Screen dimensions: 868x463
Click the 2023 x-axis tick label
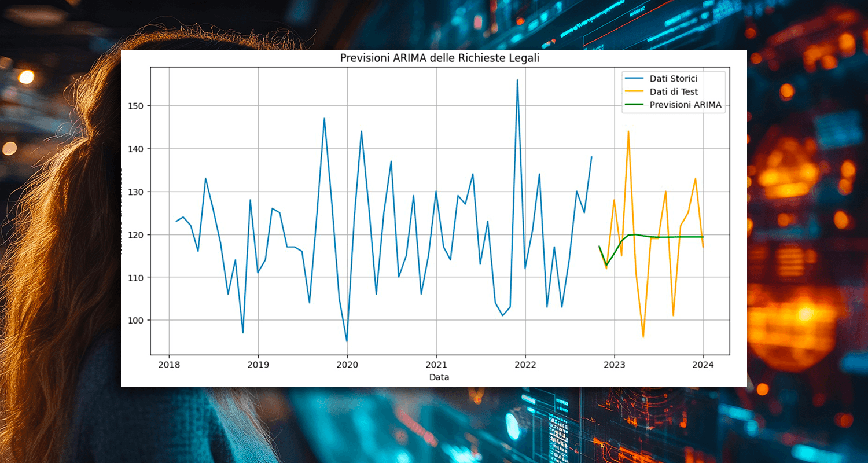[614, 365]
